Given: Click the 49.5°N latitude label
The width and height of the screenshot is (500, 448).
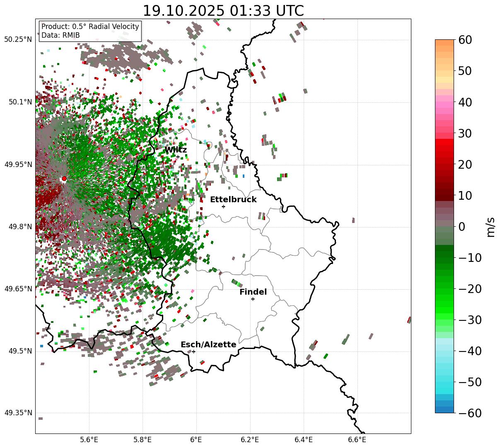Looking at the screenshot, I should [20, 351].
